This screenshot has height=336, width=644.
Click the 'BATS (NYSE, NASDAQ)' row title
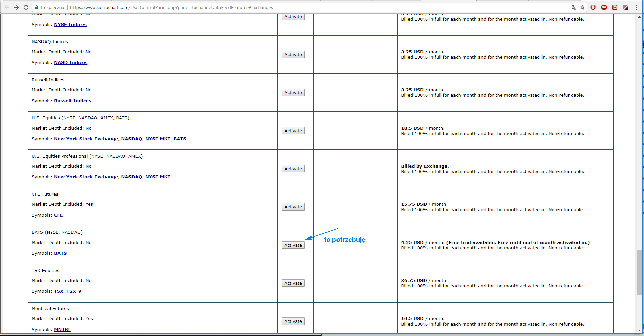pos(57,232)
